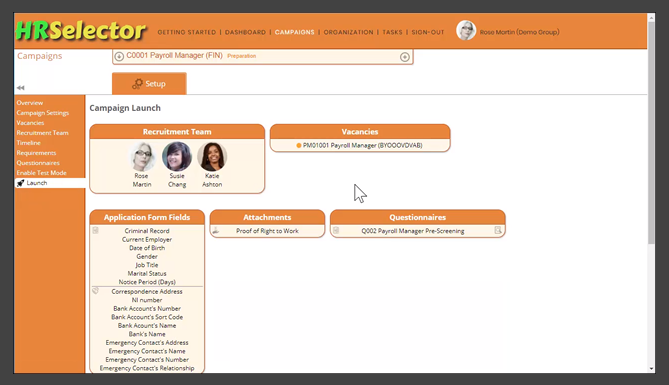The height and width of the screenshot is (385, 669).
Task: Click the scrollbar up arrow
Action: point(651,17)
